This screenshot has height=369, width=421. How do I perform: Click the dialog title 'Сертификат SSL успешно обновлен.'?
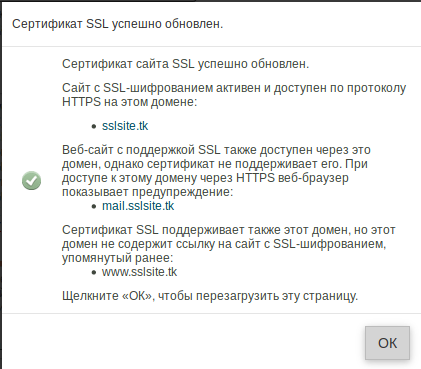click(x=117, y=24)
